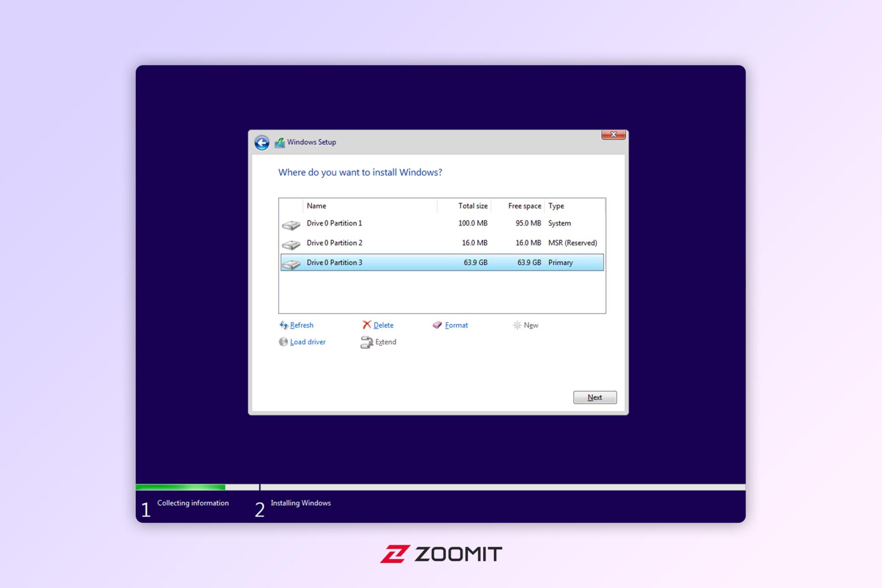Click the pink eraser Format icon
882x588 pixels.
[437, 325]
